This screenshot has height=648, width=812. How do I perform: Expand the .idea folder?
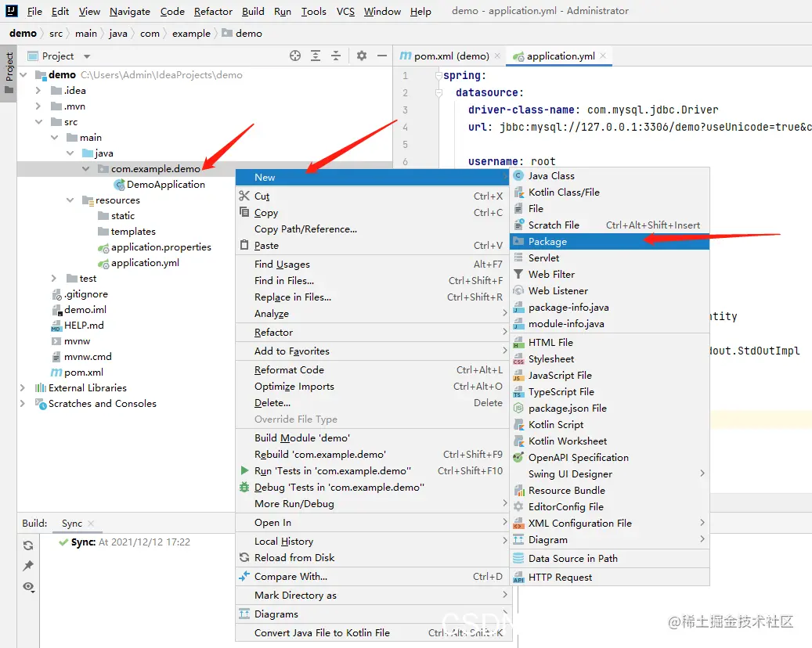click(x=38, y=91)
